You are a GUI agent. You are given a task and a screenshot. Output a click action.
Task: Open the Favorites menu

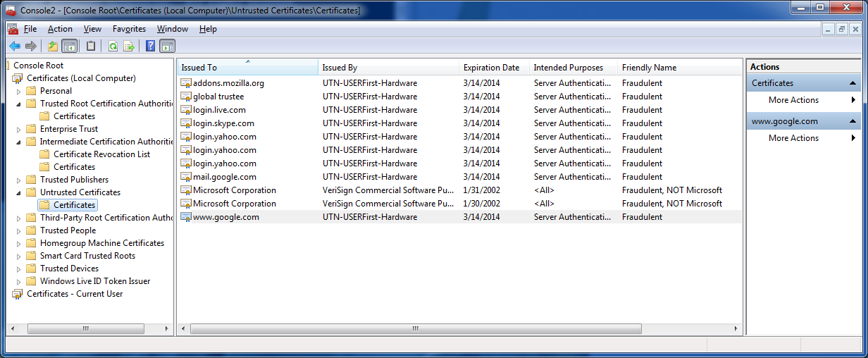129,29
